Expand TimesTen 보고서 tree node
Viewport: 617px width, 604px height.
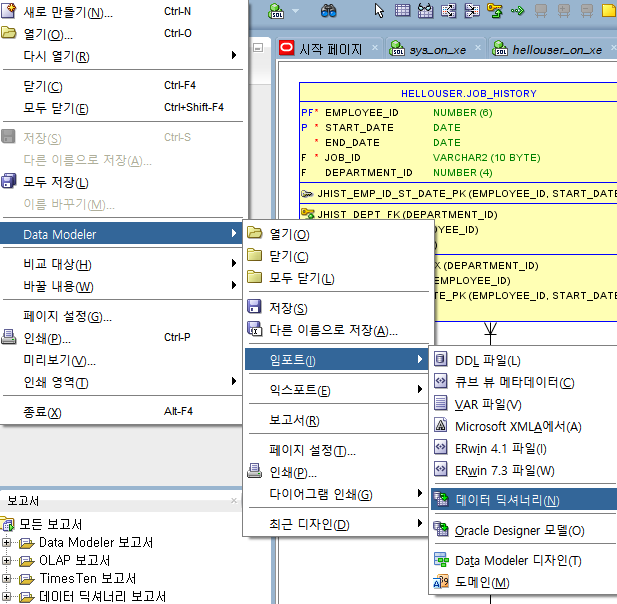(6, 578)
